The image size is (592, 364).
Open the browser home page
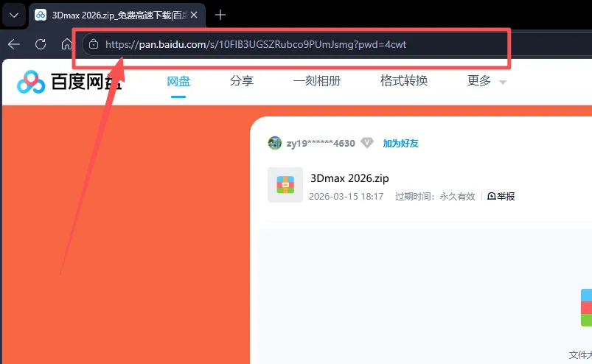[x=67, y=44]
